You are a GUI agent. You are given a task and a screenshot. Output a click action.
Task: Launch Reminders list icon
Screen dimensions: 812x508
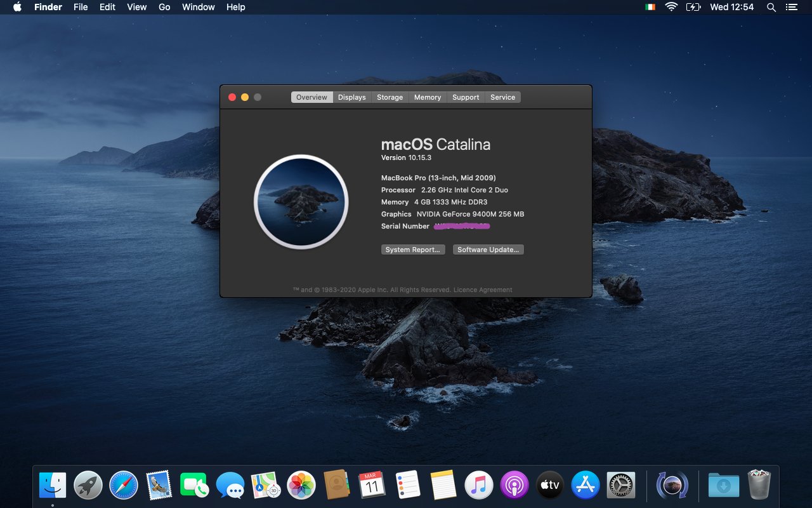[408, 486]
